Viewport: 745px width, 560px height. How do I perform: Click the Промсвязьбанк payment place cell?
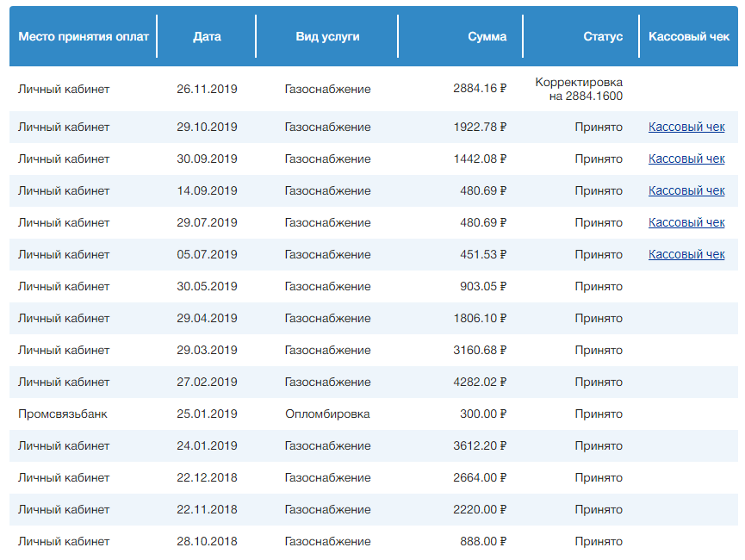point(63,414)
